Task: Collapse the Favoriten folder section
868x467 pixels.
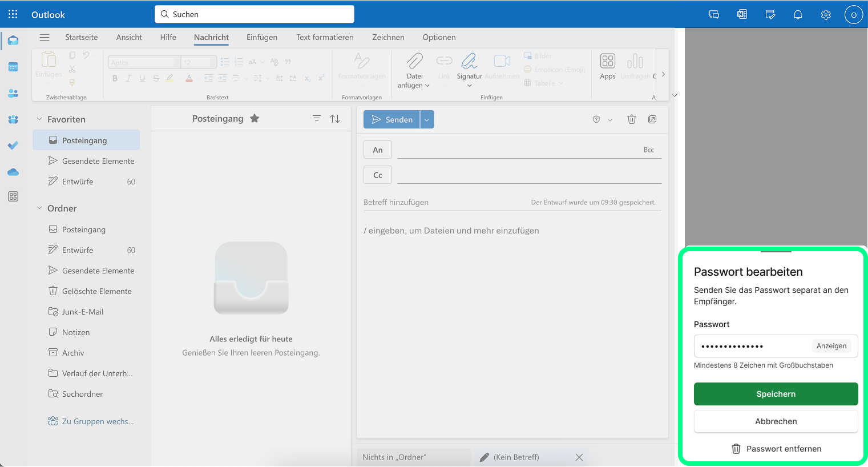Action: [x=39, y=119]
